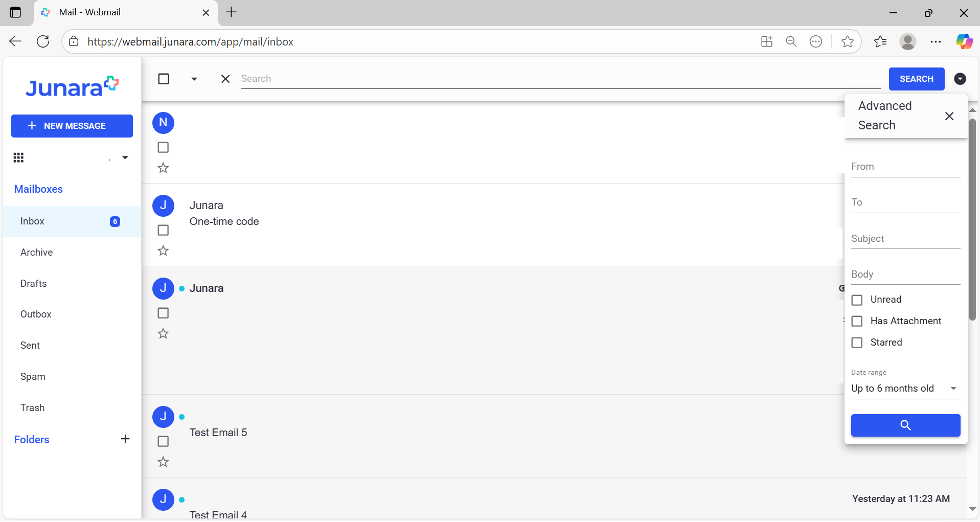This screenshot has width=980, height=522.
Task: Open the Spam mailbox
Action: [72, 377]
